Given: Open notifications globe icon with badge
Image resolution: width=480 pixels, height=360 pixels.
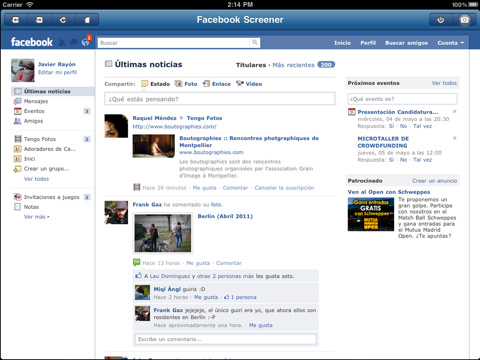Looking at the screenshot, I should click(86, 42).
